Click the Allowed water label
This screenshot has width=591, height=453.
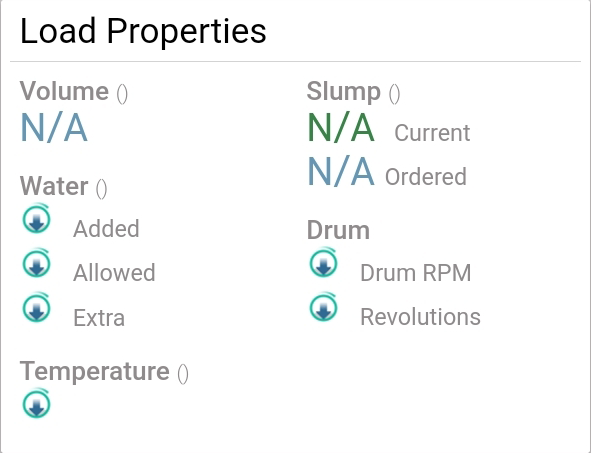click(x=114, y=272)
